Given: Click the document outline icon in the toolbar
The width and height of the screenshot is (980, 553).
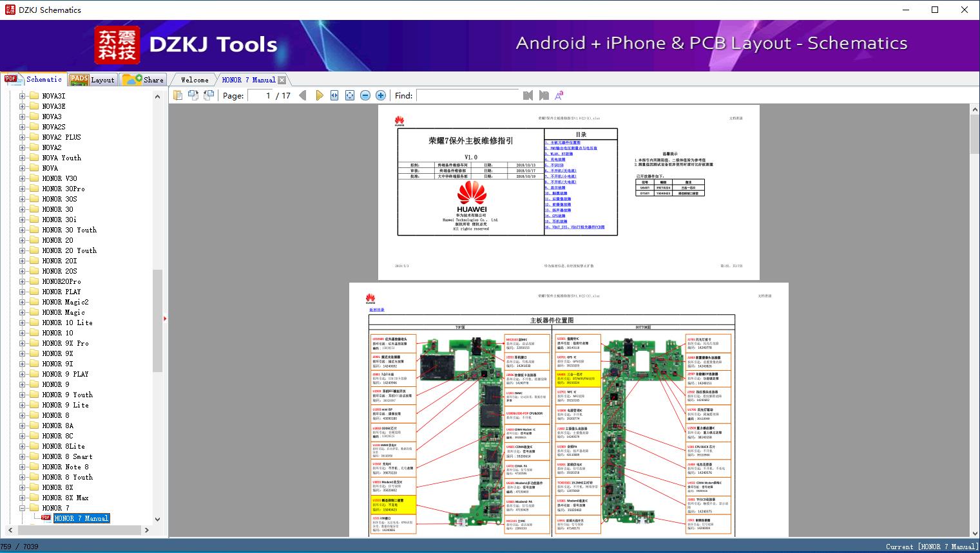Looking at the screenshot, I should 178,95.
